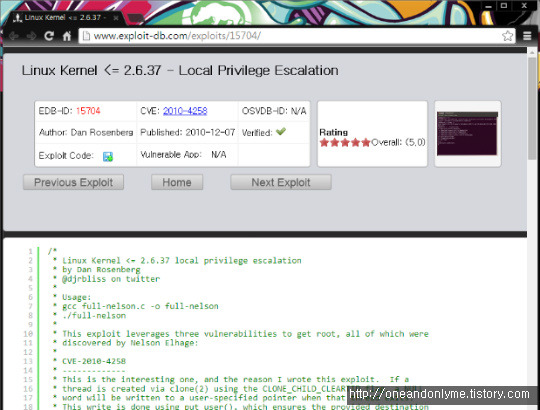This screenshot has width=540, height=410.
Task: Click the green Verified checkmark
Action: coord(281,131)
